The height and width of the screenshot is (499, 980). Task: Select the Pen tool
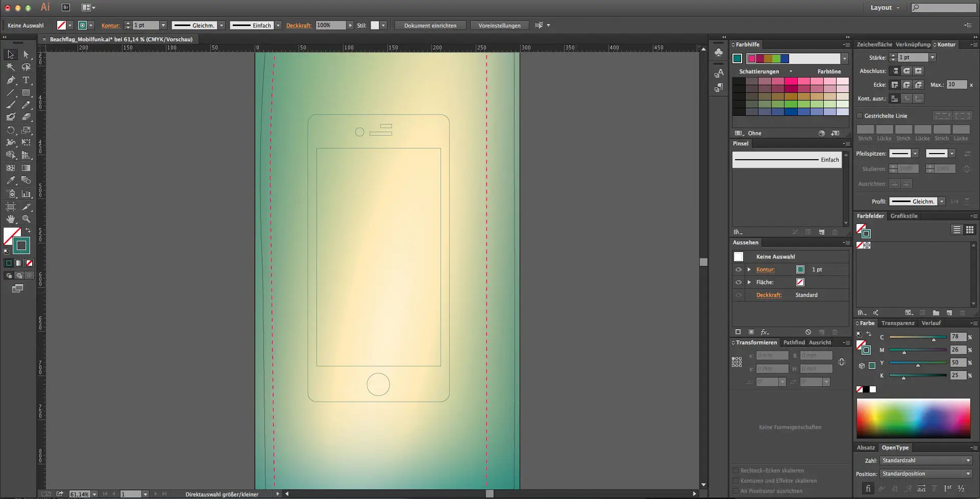pos(11,80)
